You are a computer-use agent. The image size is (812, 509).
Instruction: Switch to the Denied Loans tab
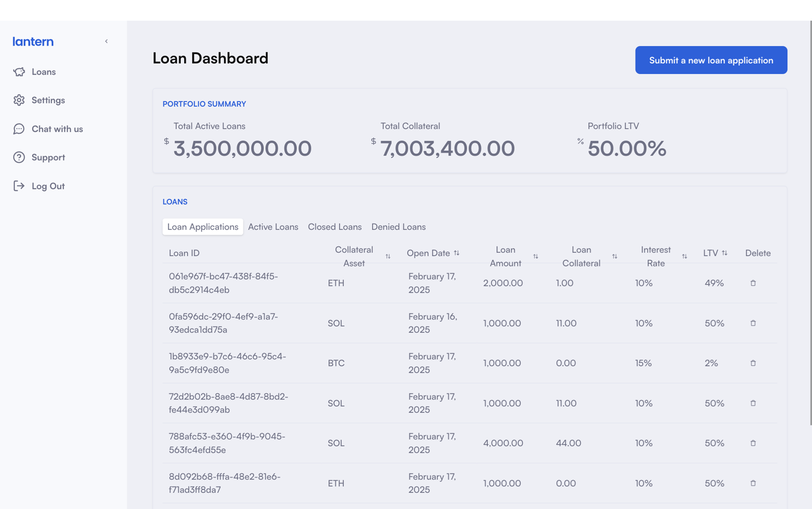pos(399,227)
